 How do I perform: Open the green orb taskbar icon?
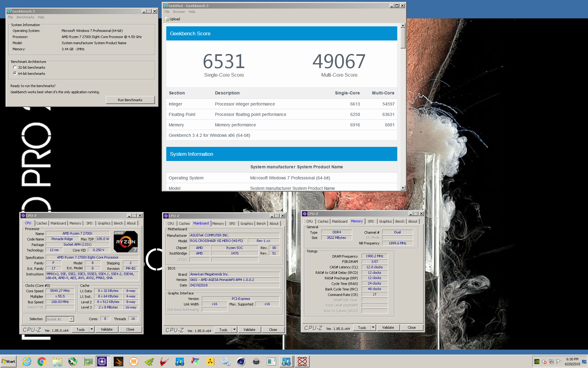(x=73, y=362)
